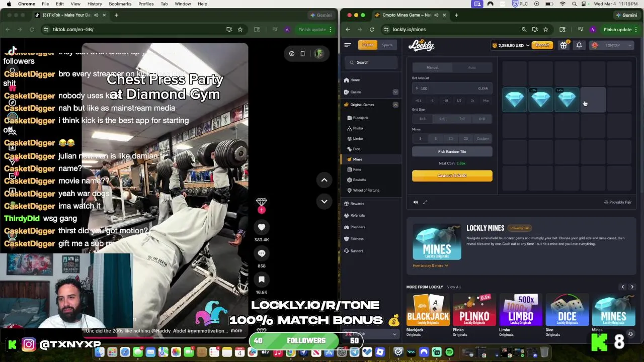This screenshot has height=362, width=644.
Task: Click the zoom icon in the Lockly address bar
Action: point(524,30)
